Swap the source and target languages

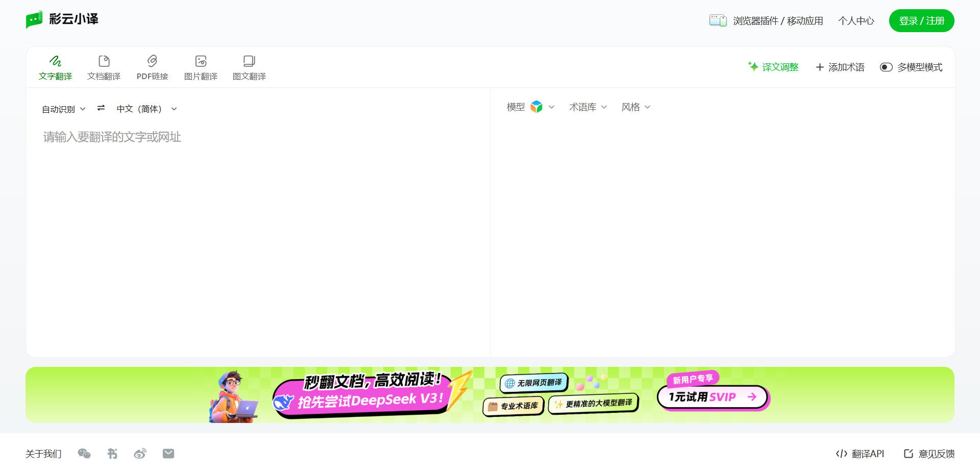point(101,108)
